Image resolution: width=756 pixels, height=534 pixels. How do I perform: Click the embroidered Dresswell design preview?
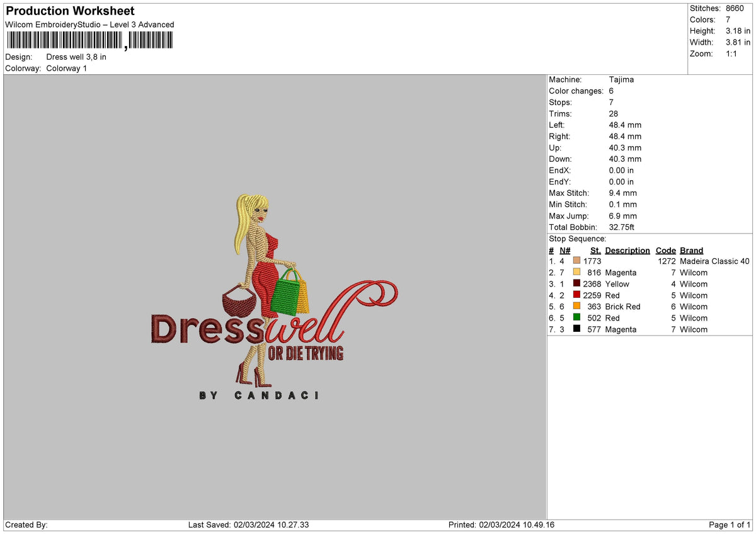pos(274,297)
